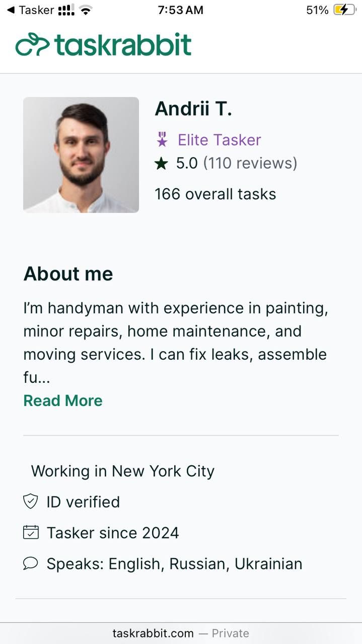The image size is (362, 644).
Task: Click the 5.0 rating value
Action: pyautogui.click(x=187, y=163)
